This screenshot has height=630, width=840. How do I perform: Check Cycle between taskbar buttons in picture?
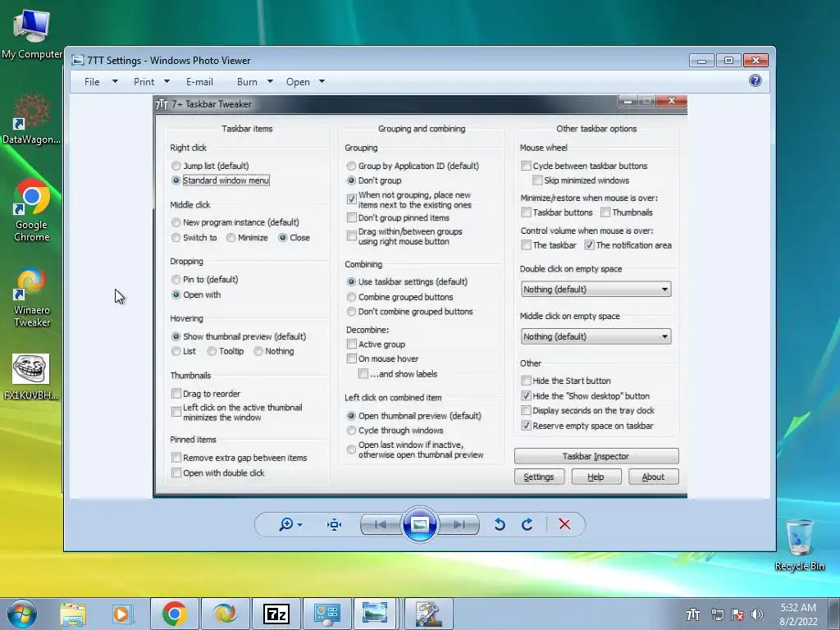(526, 166)
